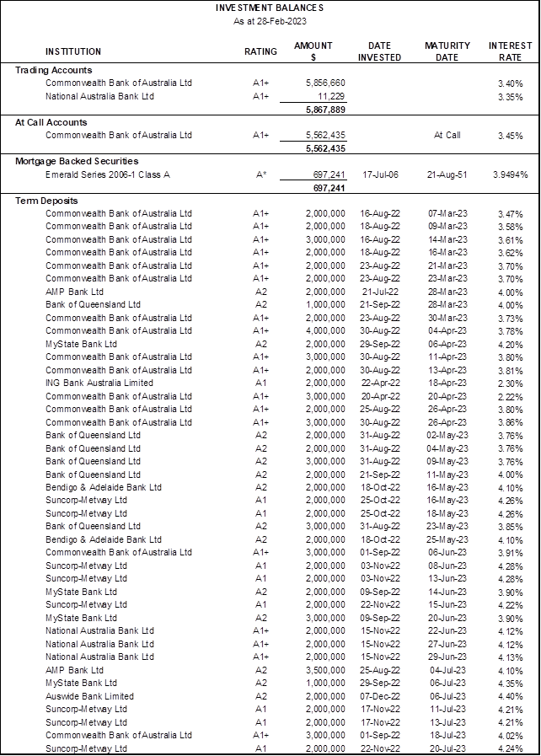Click the 3.61% interest rate
Screen dimensions: 541x756
tap(511, 240)
